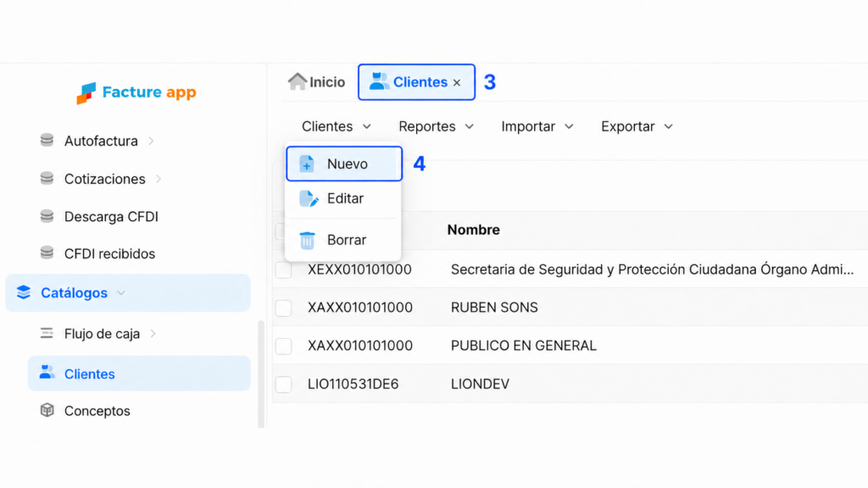Choose Nuevo from the Clientes menu

344,164
